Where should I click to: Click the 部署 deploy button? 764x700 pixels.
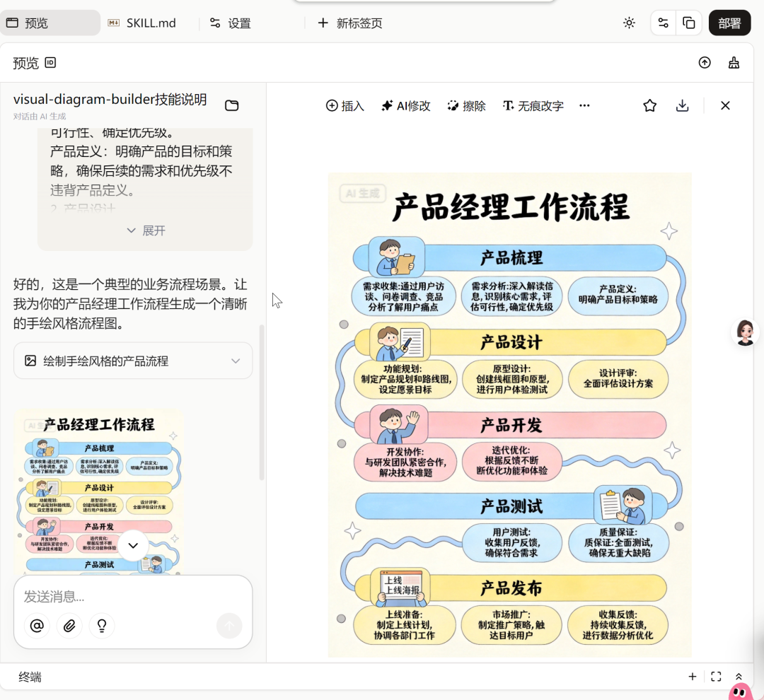click(x=729, y=23)
